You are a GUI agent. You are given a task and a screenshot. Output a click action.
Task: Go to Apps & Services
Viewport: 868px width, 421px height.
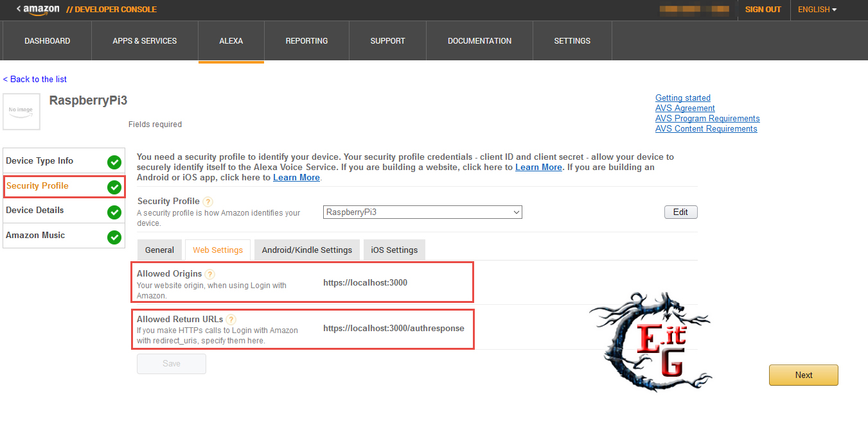(145, 41)
